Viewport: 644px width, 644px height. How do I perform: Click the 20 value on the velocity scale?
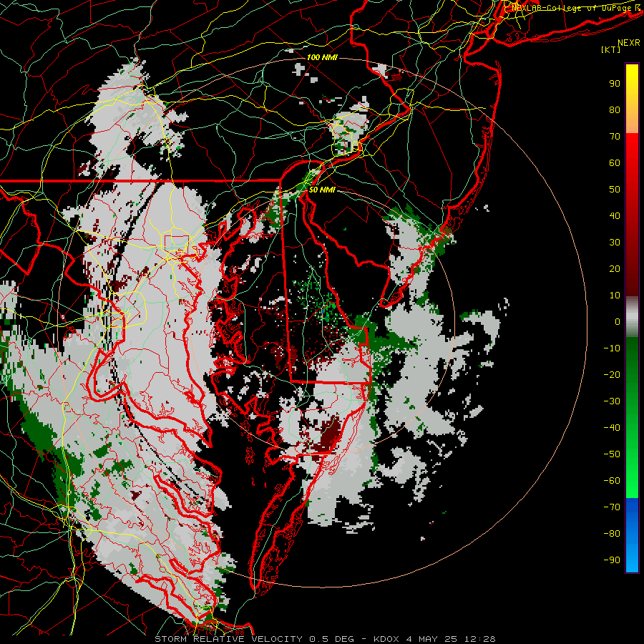[615, 268]
